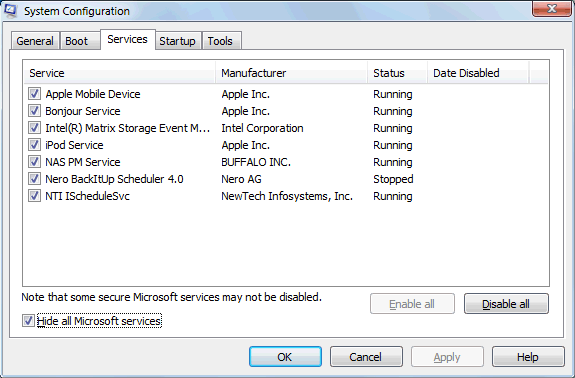Select the Bonjour Service row name

83,111
